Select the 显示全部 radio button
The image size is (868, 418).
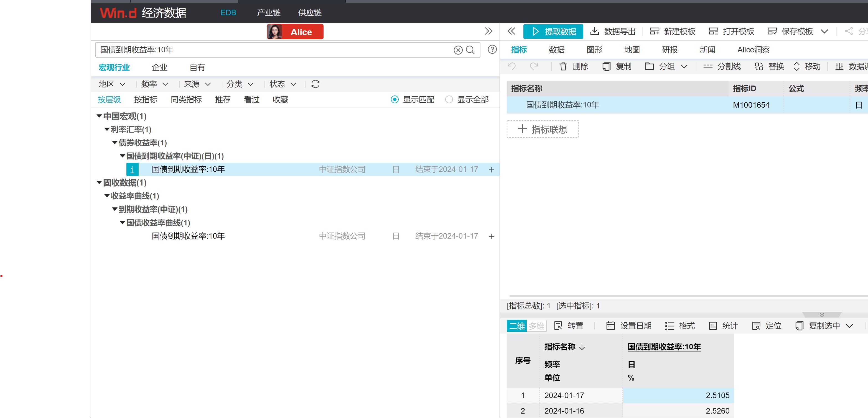[x=449, y=100]
